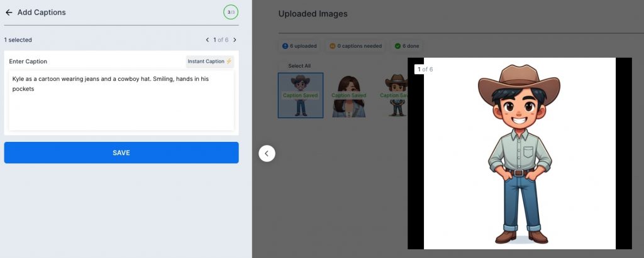Click the back arrow beside Add Captions
This screenshot has height=258, width=644.
click(9, 13)
